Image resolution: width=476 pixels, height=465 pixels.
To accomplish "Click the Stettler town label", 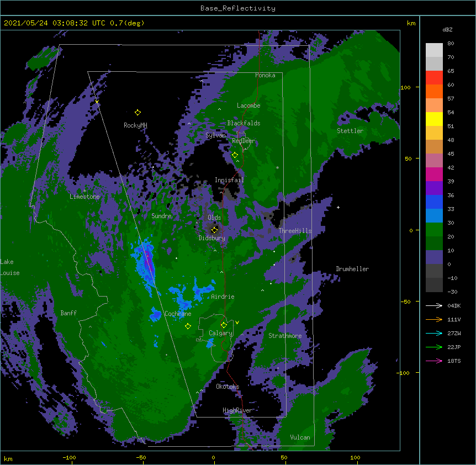I will (x=350, y=131).
